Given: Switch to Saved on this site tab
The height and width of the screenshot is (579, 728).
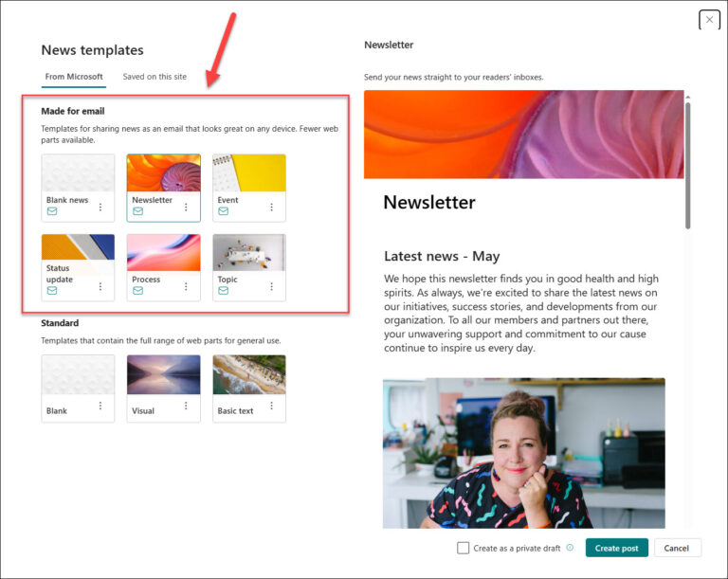Looking at the screenshot, I should 155,77.
